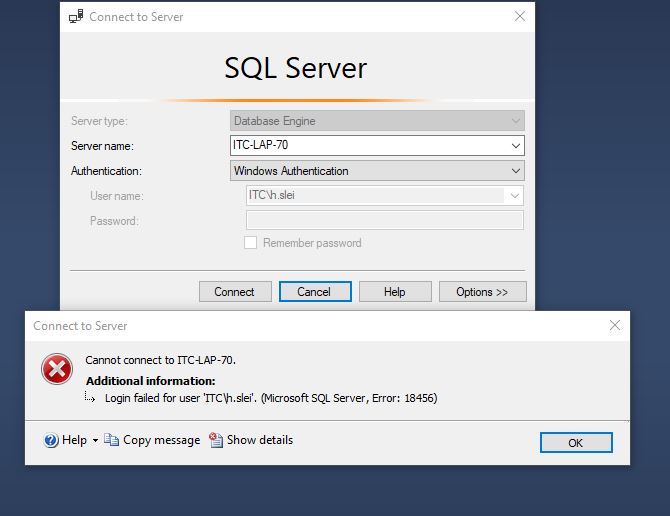Viewport: 670px width, 516px height.
Task: Click the OK button in error dialog
Action: [576, 443]
